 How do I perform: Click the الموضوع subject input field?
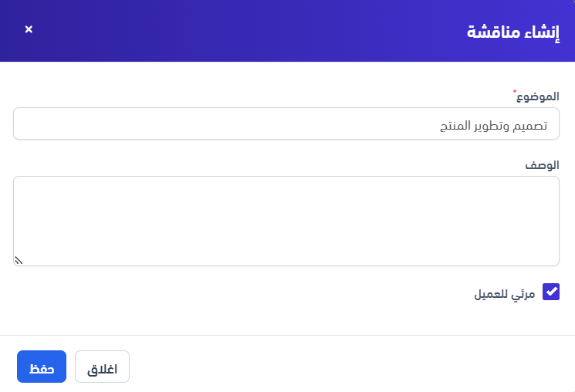pos(286,123)
